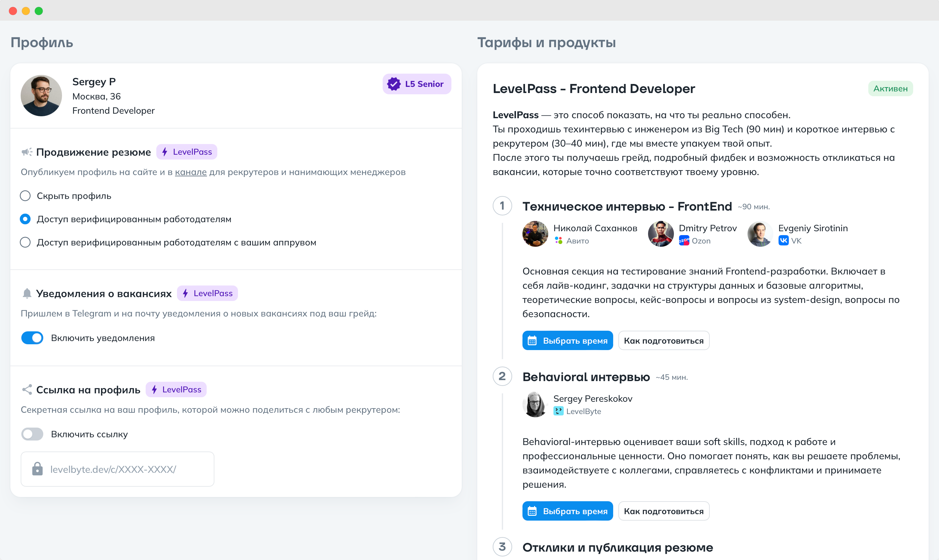Click Как подготовиться for the technical interview
The width and height of the screenshot is (939, 560).
pyautogui.click(x=664, y=340)
